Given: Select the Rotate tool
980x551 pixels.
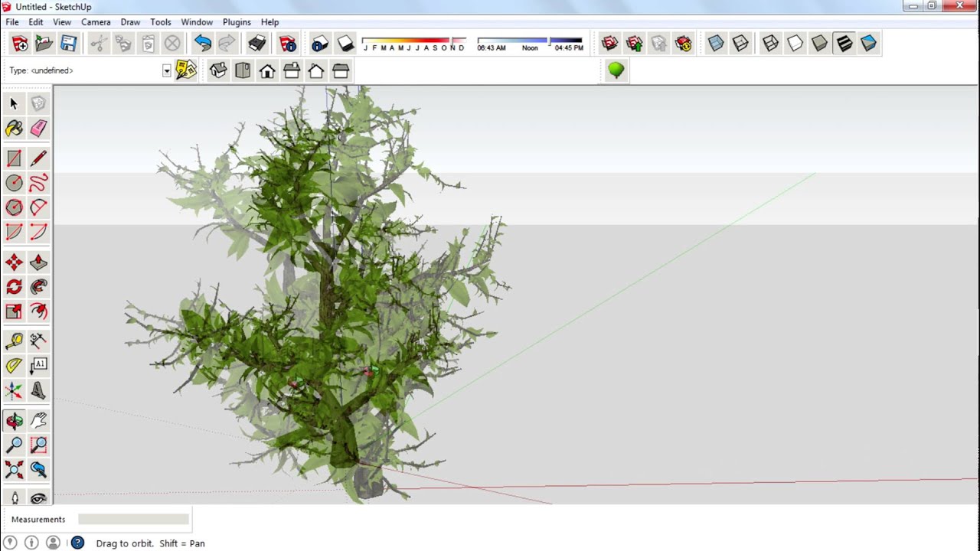Looking at the screenshot, I should pos(14,287).
